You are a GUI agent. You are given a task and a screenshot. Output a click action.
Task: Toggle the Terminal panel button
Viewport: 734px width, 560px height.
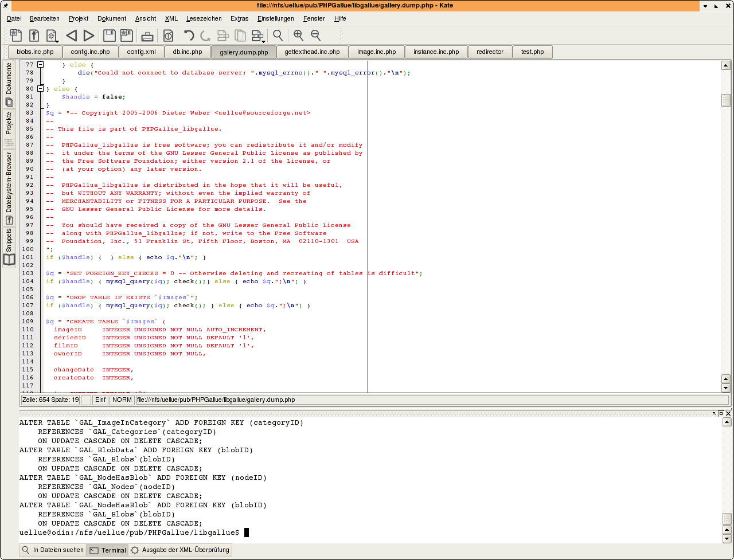tap(107, 550)
